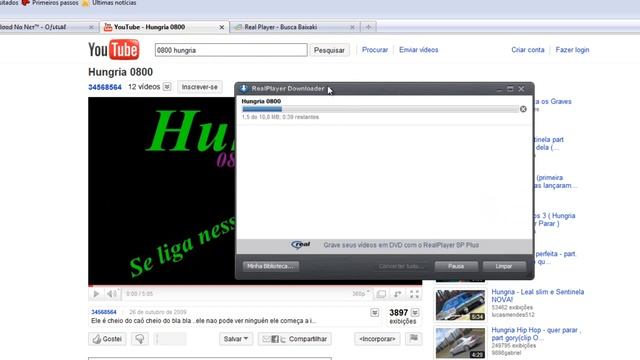Click Minha Biblioteca button in RealPlayer
The height and width of the screenshot is (360, 640).
[271, 266]
